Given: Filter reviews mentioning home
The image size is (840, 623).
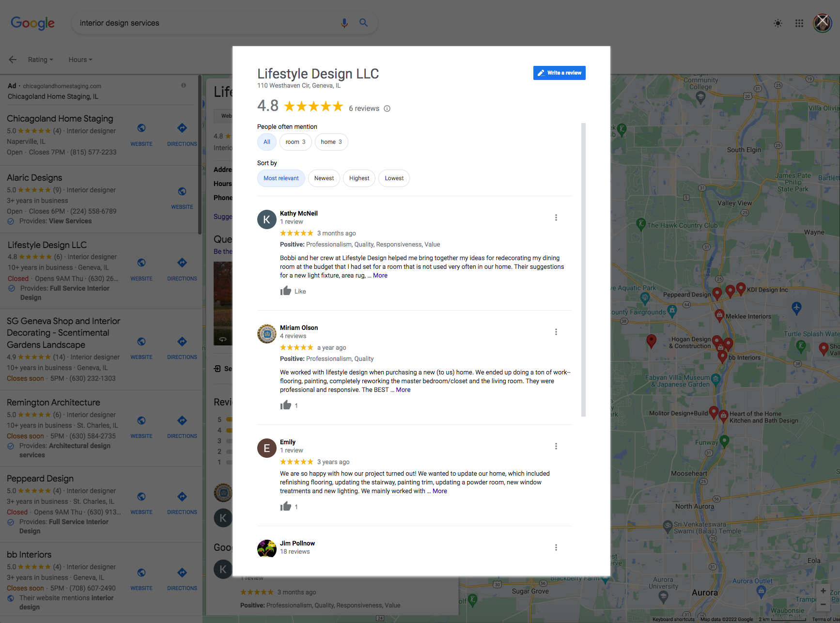Looking at the screenshot, I should point(331,142).
